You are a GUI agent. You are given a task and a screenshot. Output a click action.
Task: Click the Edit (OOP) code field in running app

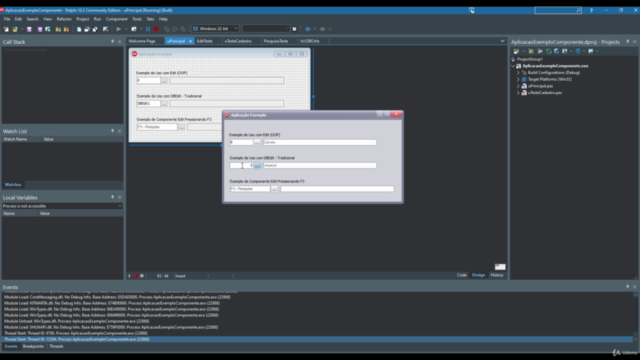tap(241, 142)
